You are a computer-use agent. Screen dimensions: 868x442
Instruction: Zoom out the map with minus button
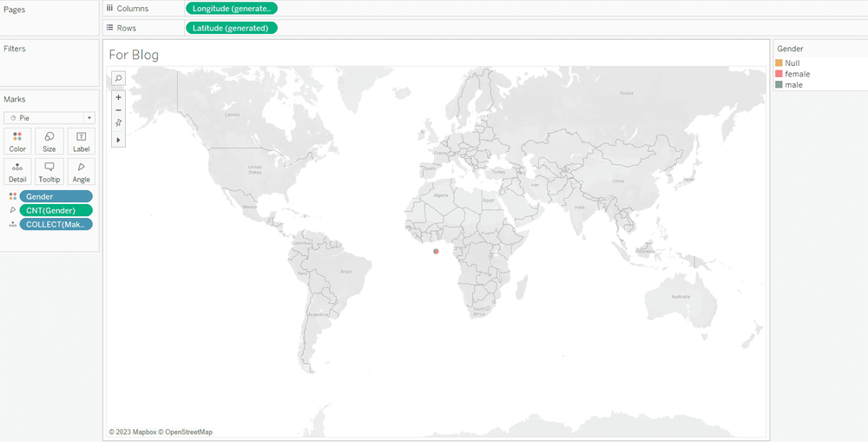pos(119,110)
